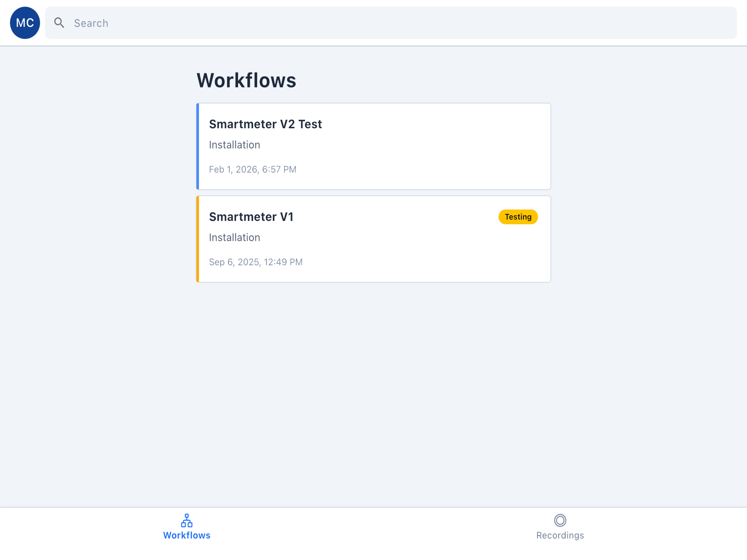Select the Workflows tab icon

pyautogui.click(x=187, y=520)
